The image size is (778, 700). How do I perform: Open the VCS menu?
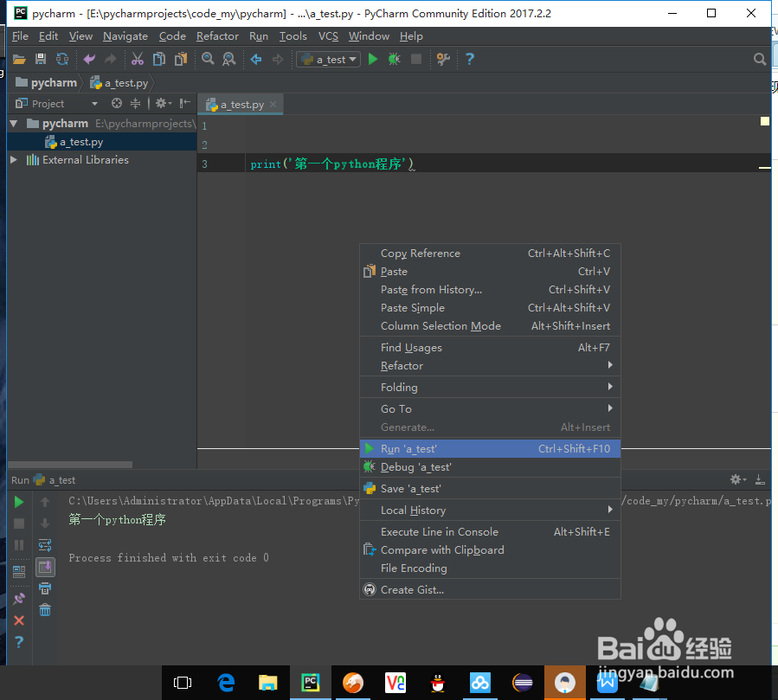(x=328, y=36)
